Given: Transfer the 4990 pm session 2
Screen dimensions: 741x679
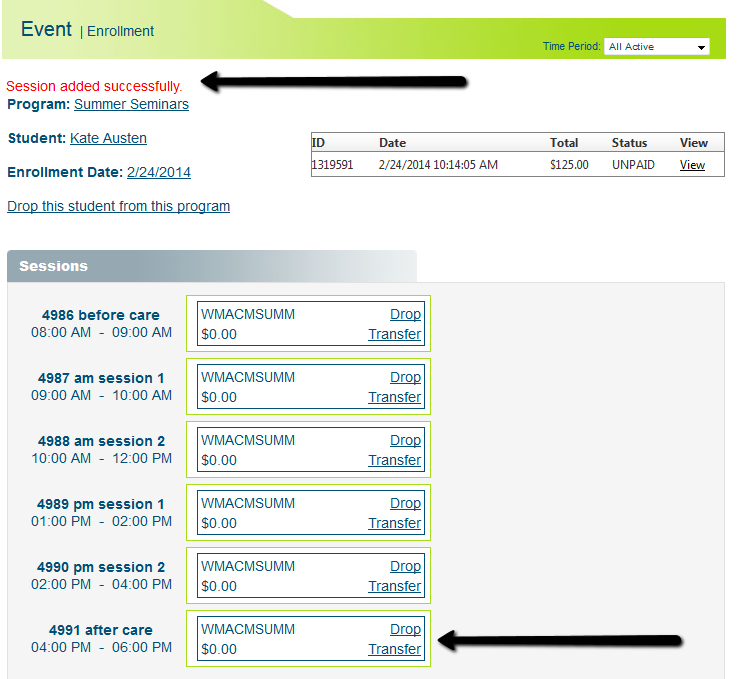Looking at the screenshot, I should pos(394,586).
